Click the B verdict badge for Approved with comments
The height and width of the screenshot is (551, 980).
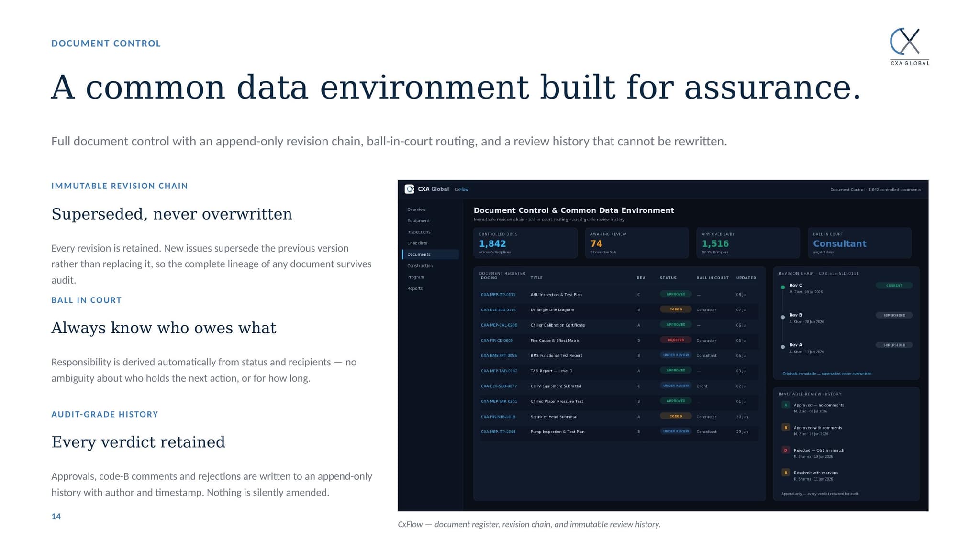tap(786, 428)
